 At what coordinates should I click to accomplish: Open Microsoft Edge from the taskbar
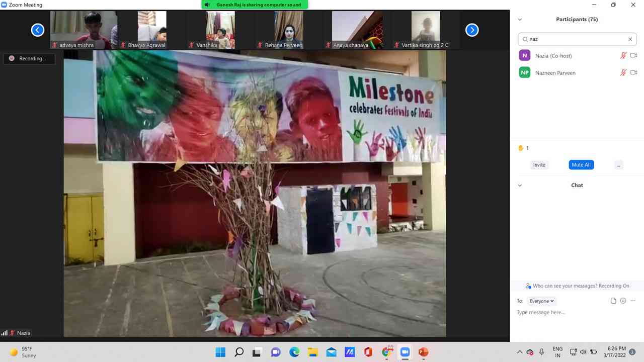294,352
